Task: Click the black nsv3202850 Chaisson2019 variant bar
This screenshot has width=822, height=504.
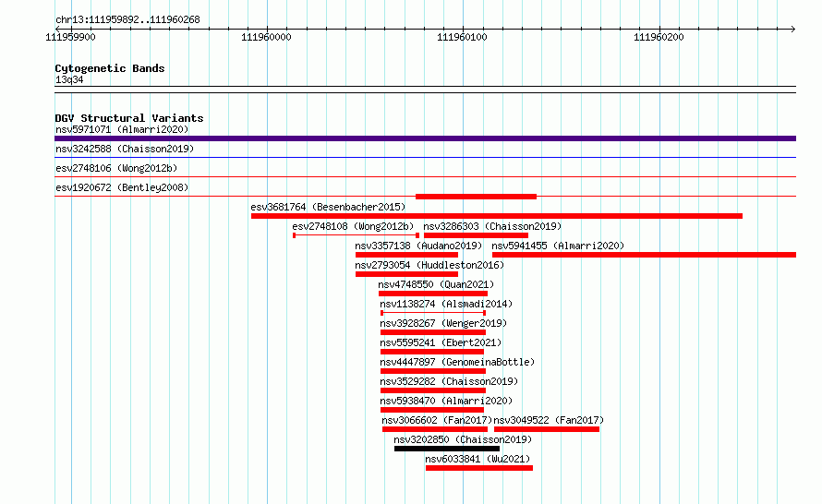Action: click(447, 449)
